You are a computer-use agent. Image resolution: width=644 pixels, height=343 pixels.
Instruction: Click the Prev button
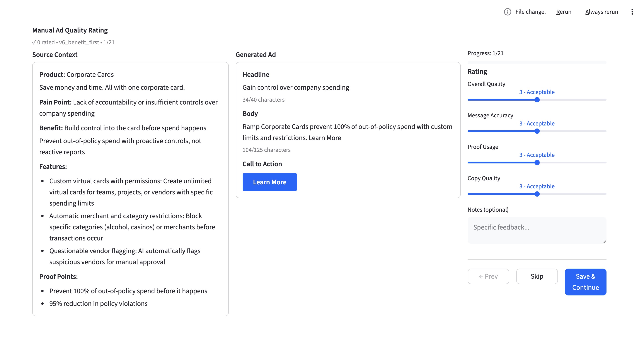[488, 276]
